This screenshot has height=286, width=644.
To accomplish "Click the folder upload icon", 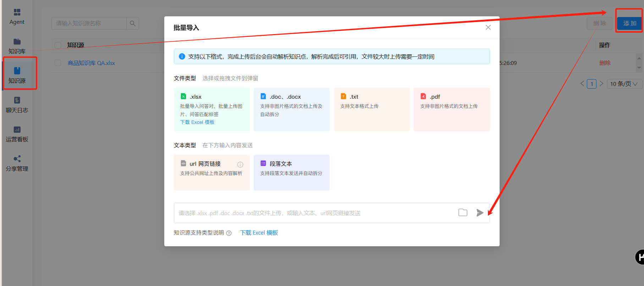I will click(x=463, y=213).
